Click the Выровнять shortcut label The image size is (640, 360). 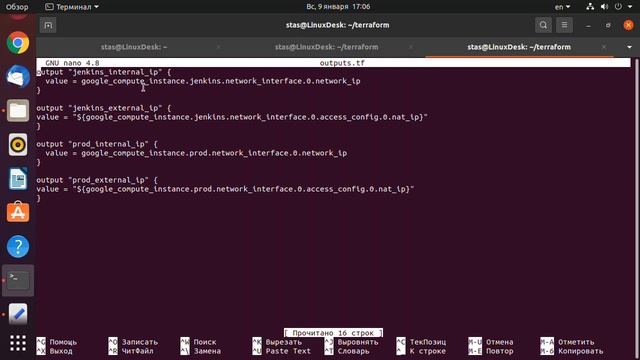(358, 342)
